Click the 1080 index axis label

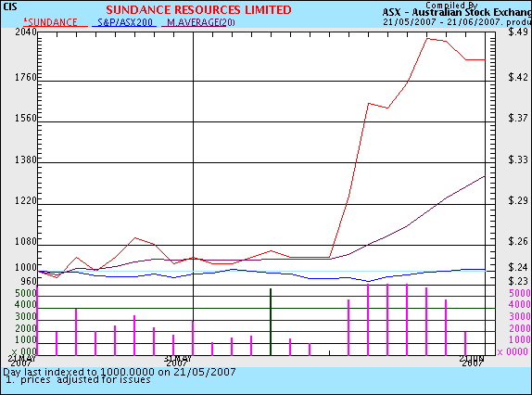25,241
